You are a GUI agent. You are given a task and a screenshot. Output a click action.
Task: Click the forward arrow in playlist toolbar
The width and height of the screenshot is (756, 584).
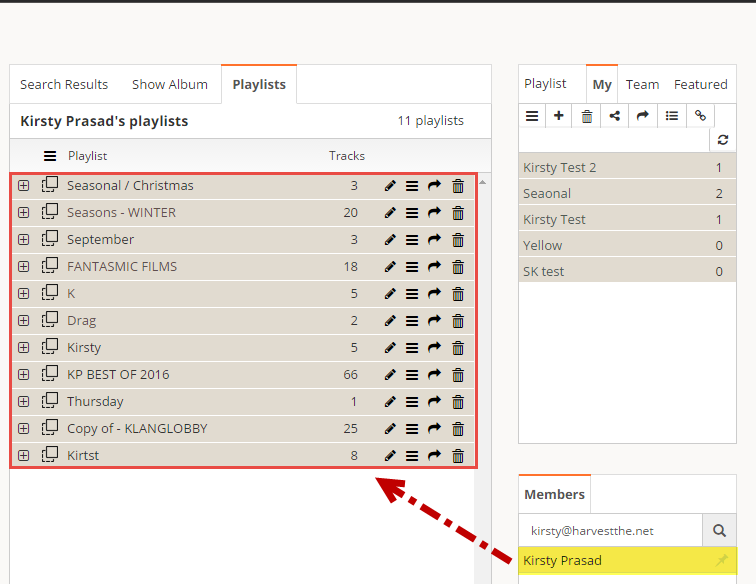(643, 116)
